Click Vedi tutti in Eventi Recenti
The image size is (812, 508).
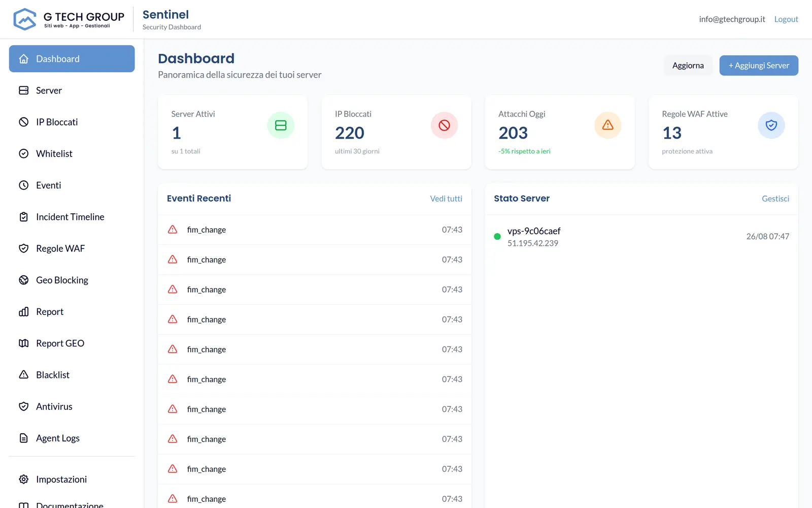(x=446, y=199)
